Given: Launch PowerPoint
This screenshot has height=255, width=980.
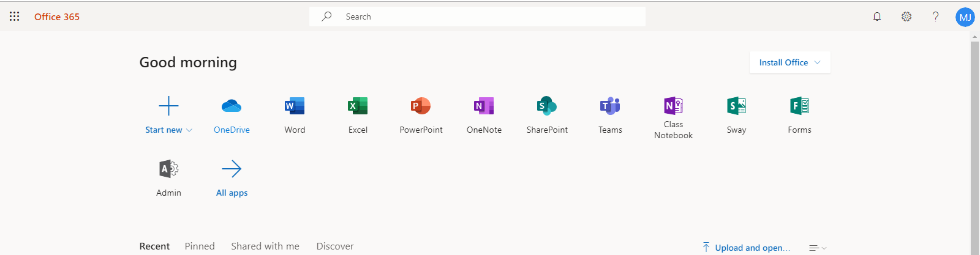Looking at the screenshot, I should pyautogui.click(x=421, y=114).
